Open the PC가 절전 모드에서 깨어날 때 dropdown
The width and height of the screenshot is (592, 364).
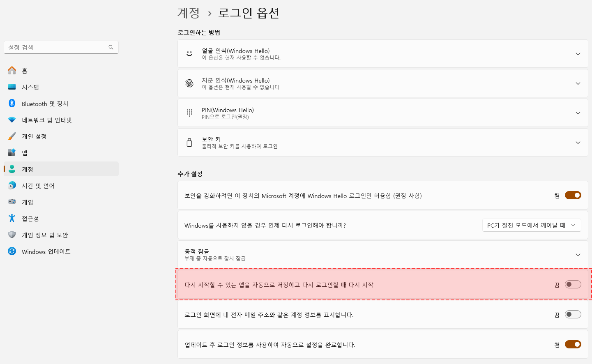[x=531, y=225]
